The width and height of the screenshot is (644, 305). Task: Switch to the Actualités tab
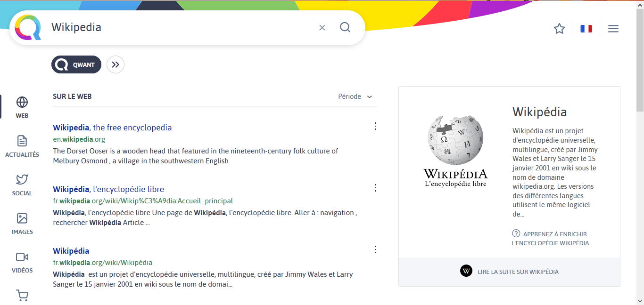tap(22, 146)
